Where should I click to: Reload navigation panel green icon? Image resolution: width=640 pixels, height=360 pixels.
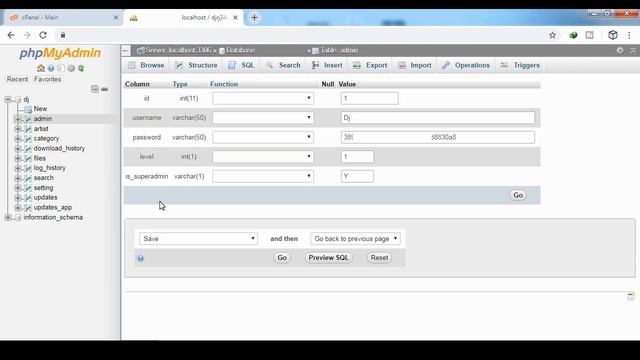[81, 68]
